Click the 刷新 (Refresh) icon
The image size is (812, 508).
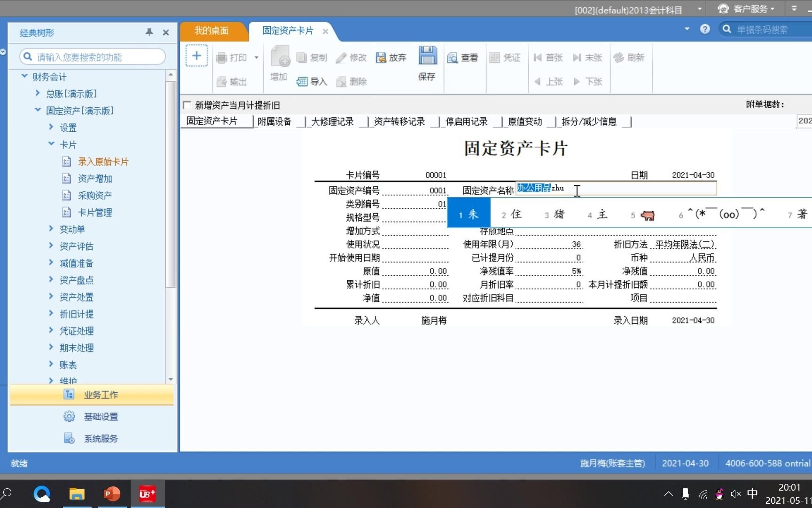[x=629, y=57]
